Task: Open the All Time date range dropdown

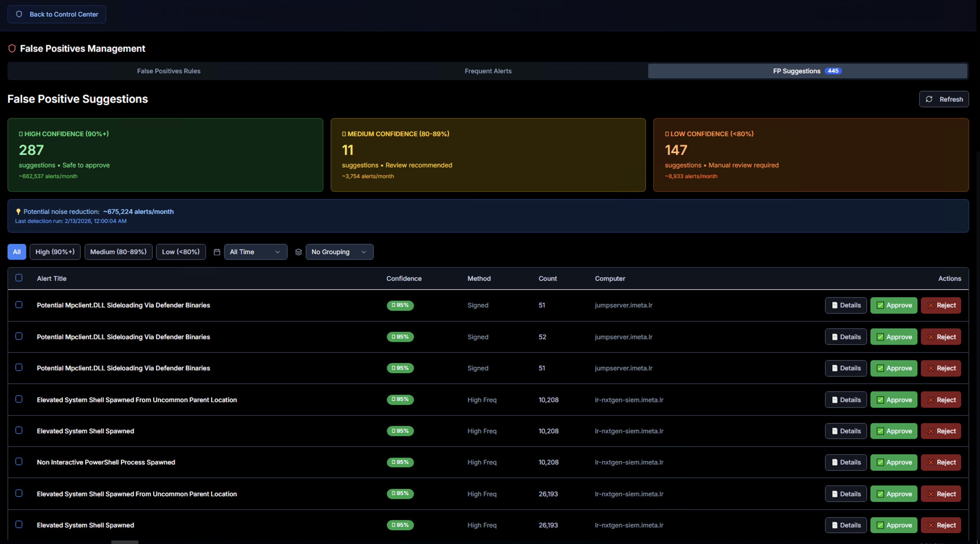Action: point(255,252)
